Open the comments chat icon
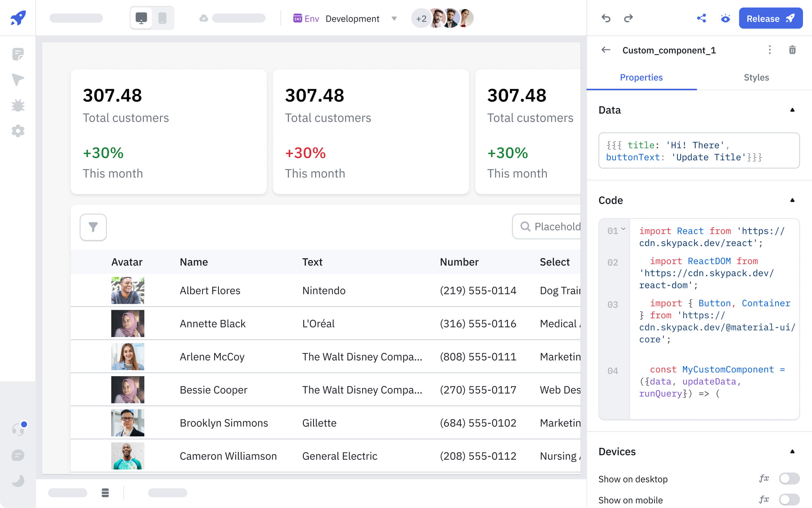The width and height of the screenshot is (812, 508). pos(18,455)
